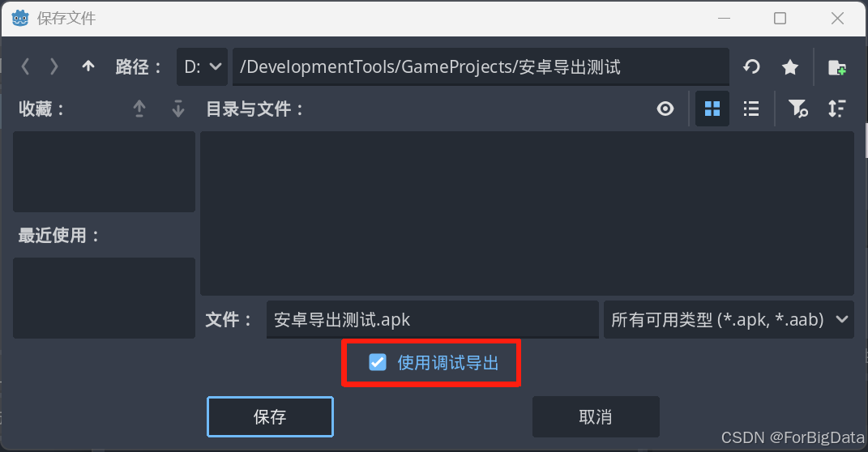Create a new folder
The width and height of the screenshot is (868, 452).
(836, 67)
